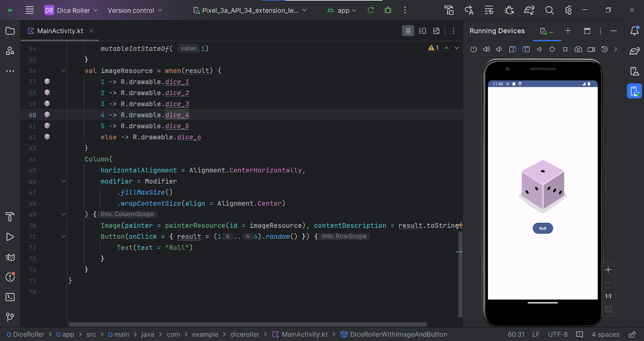
Task: Open device selector Pixel_3a_API_34 dropdown
Action: coord(250,10)
